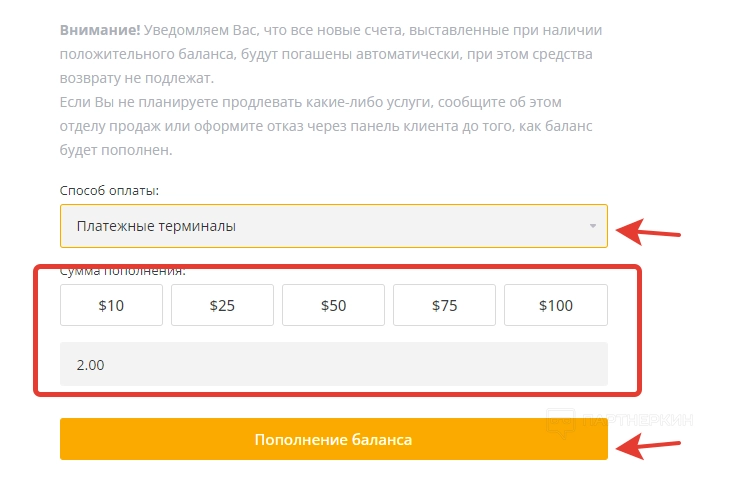Choose the $25 preset amount
The height and width of the screenshot is (491, 744).
(x=222, y=306)
